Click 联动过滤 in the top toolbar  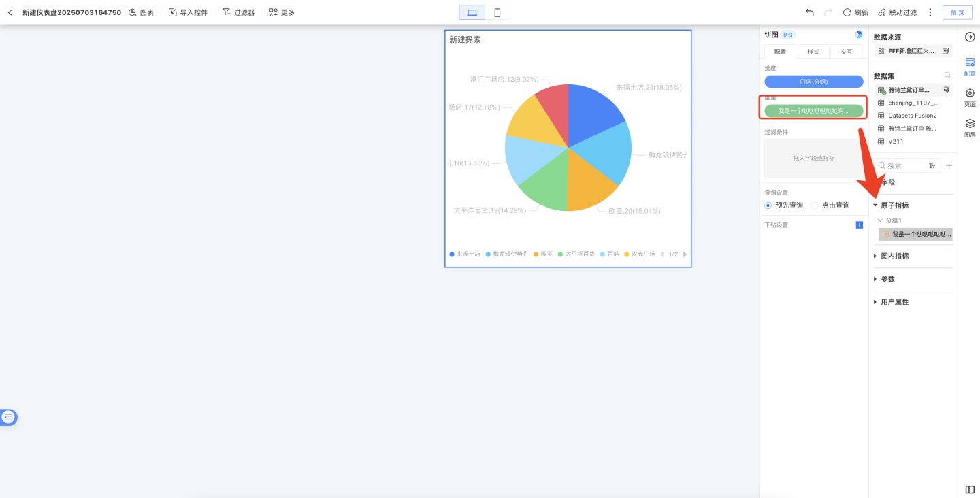(897, 12)
